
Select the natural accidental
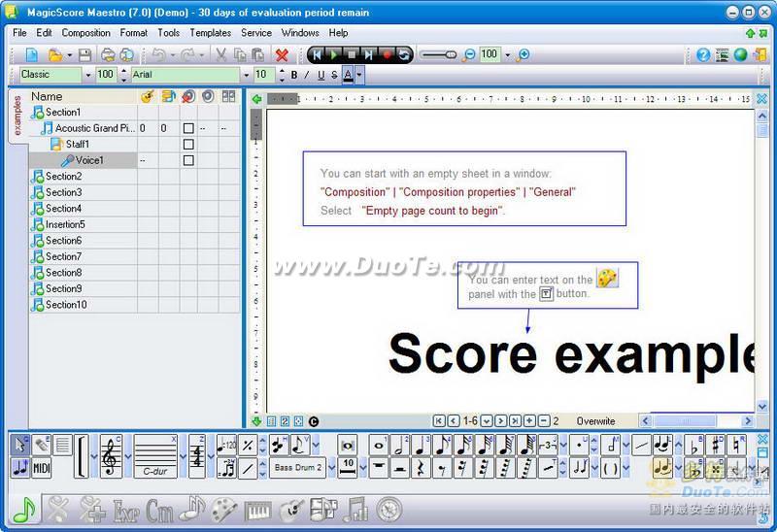click(x=736, y=446)
